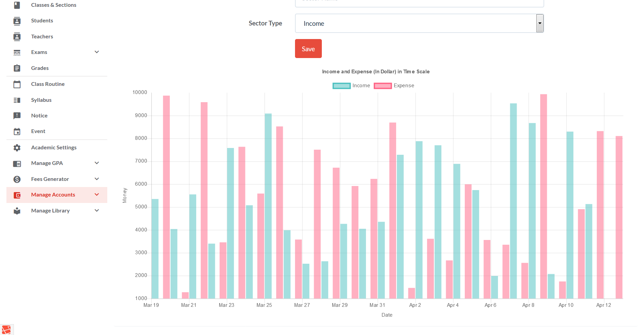Toggle Expense dataset in chart legend
644x335 pixels.
394,86
